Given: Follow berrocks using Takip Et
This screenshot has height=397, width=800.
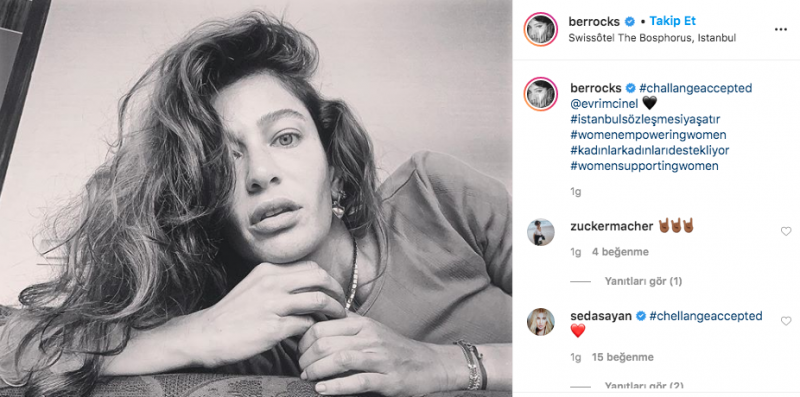Looking at the screenshot, I should point(672,21).
